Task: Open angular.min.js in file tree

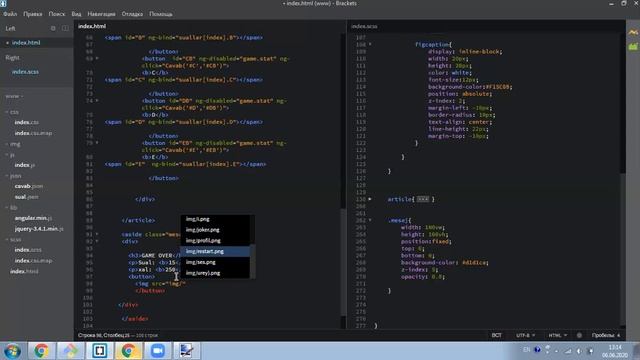Action: tap(33, 218)
